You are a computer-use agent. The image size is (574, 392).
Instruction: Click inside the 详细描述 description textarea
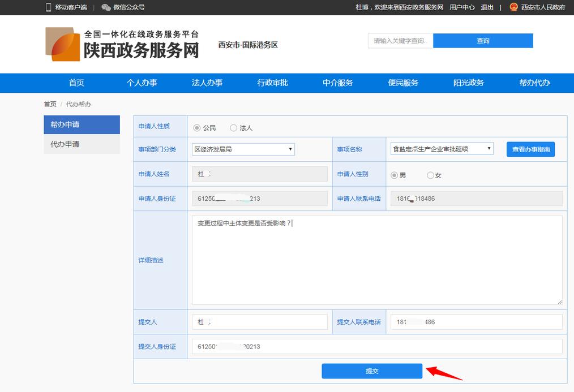click(376, 260)
